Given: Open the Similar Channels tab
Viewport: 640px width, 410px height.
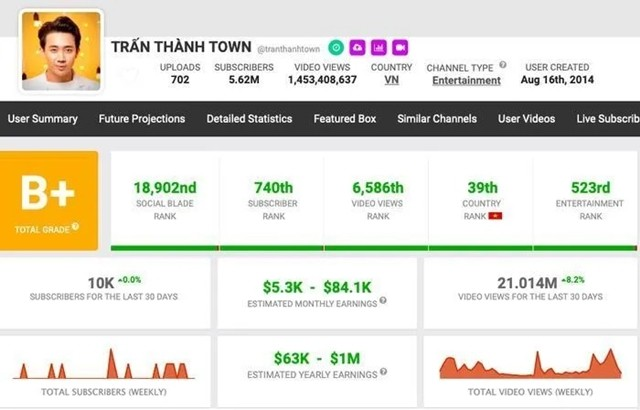Looking at the screenshot, I should [437, 119].
